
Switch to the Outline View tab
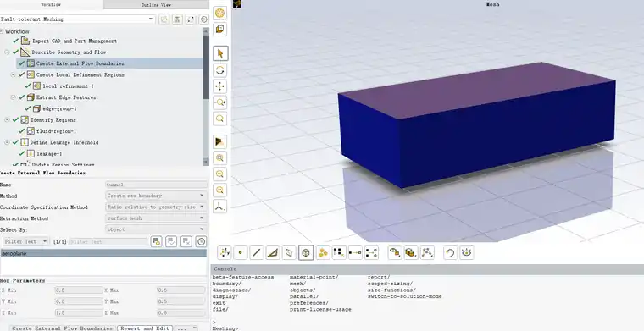tap(156, 5)
